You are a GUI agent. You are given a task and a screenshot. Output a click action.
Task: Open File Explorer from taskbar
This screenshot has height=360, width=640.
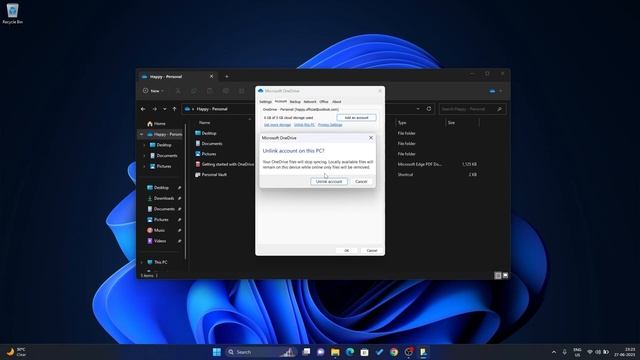click(335, 352)
